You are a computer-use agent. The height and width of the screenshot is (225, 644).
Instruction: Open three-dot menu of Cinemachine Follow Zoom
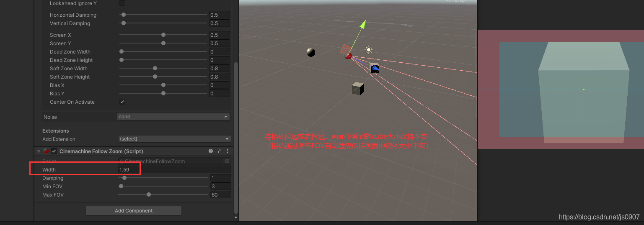click(x=228, y=151)
